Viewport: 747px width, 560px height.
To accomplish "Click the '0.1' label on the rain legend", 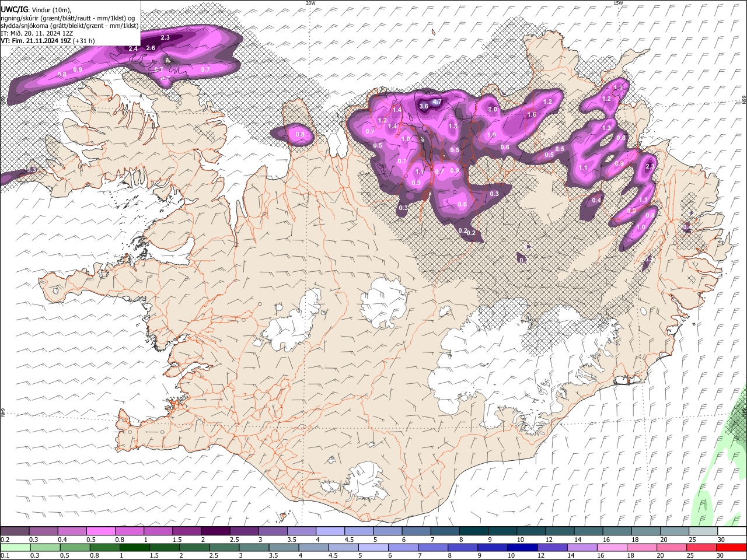I will pyautogui.click(x=5, y=556).
